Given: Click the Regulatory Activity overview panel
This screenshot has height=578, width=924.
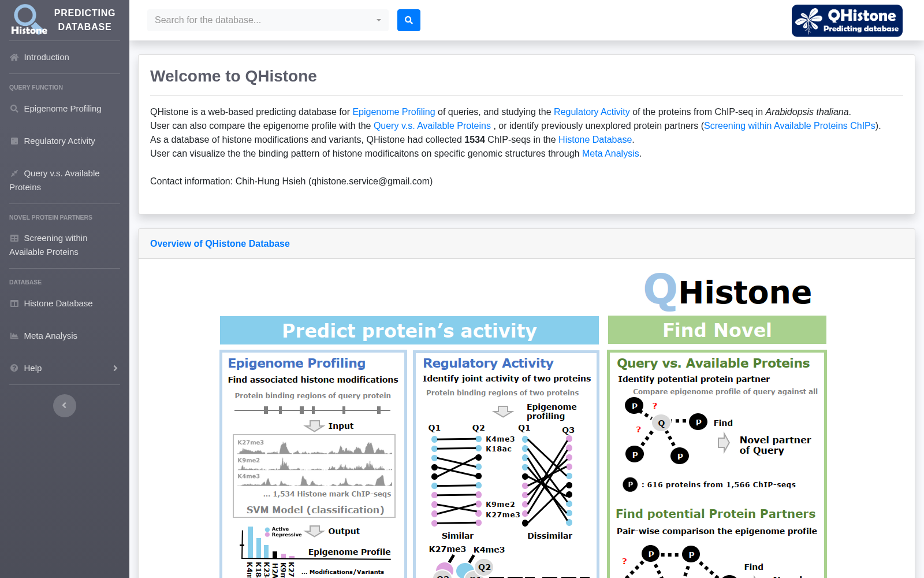Looking at the screenshot, I should [x=506, y=464].
